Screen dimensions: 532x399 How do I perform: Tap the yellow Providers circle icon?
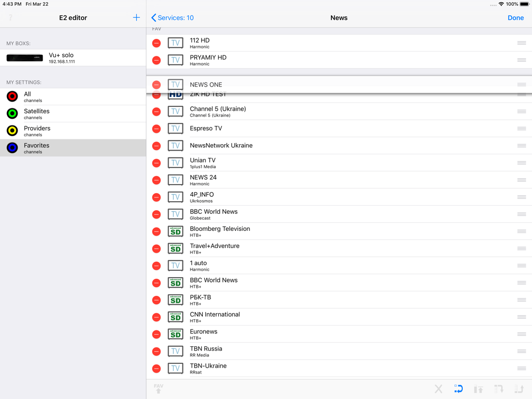point(12,131)
